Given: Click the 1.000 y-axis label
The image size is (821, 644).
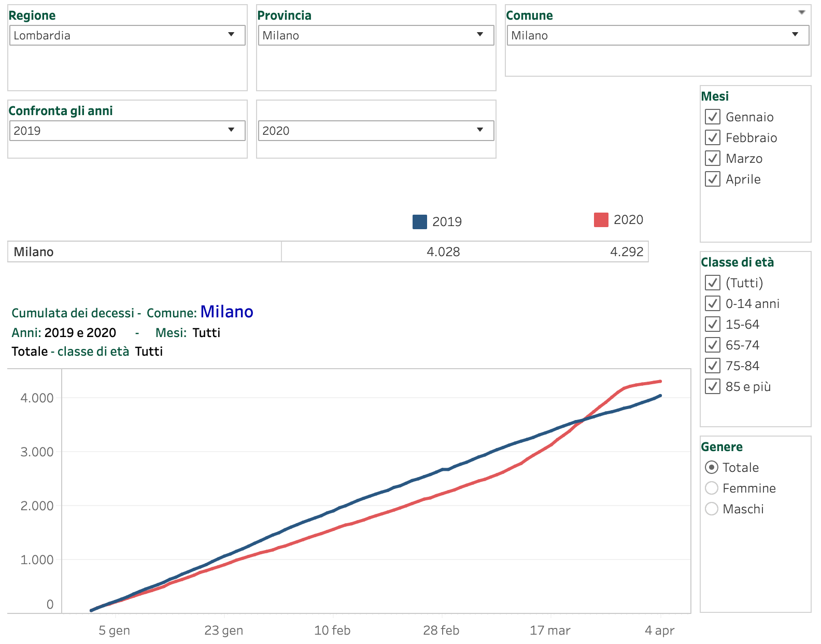Looking at the screenshot, I should pos(37,560).
